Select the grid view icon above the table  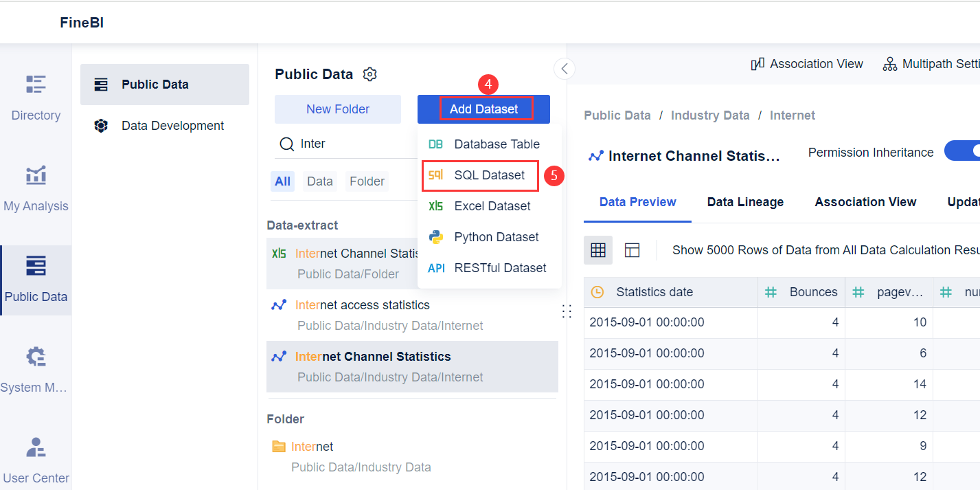tap(597, 250)
